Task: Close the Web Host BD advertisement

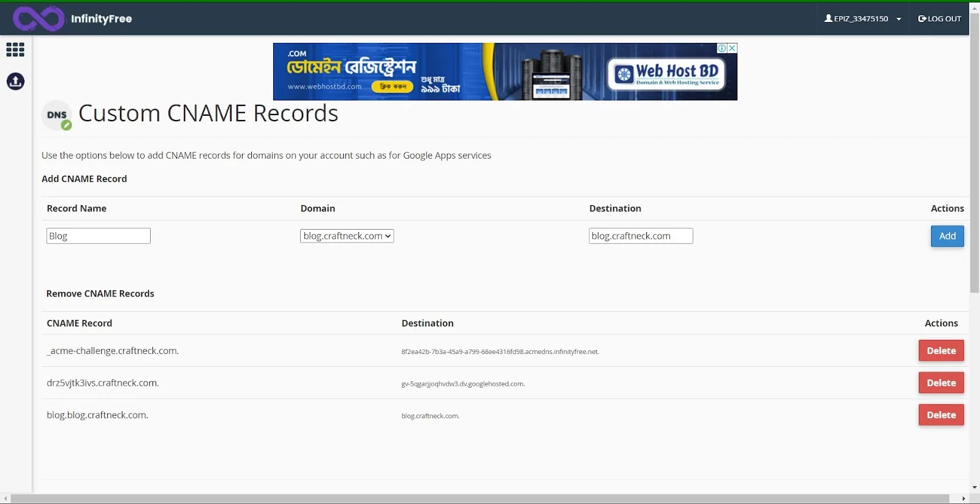Action: [x=732, y=48]
